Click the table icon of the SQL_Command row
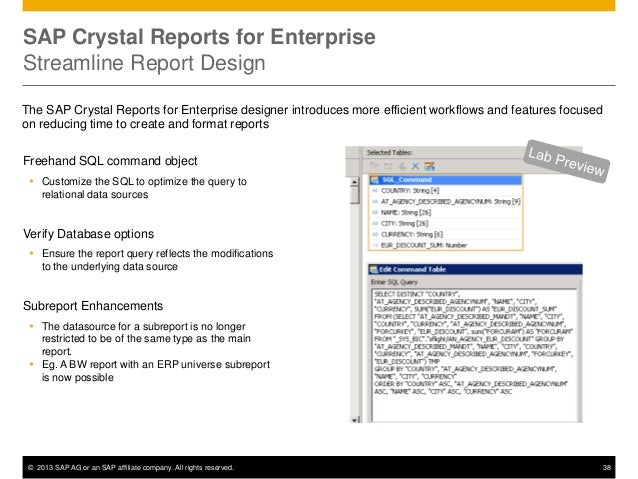638x479 pixels. click(x=375, y=180)
